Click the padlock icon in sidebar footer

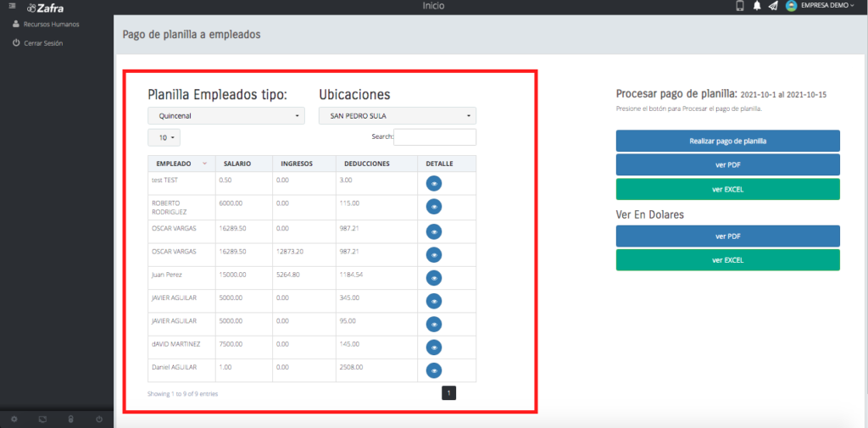[x=70, y=420]
